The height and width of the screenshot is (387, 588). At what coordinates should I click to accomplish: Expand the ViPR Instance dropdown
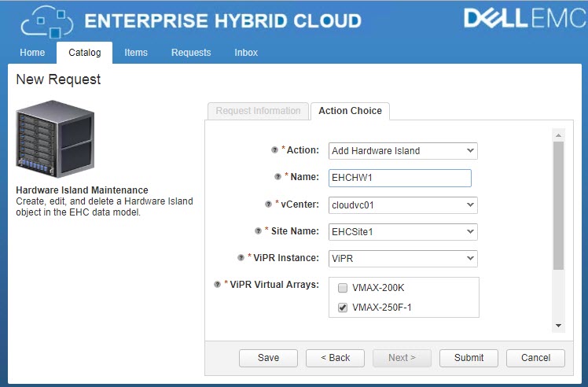click(x=402, y=258)
